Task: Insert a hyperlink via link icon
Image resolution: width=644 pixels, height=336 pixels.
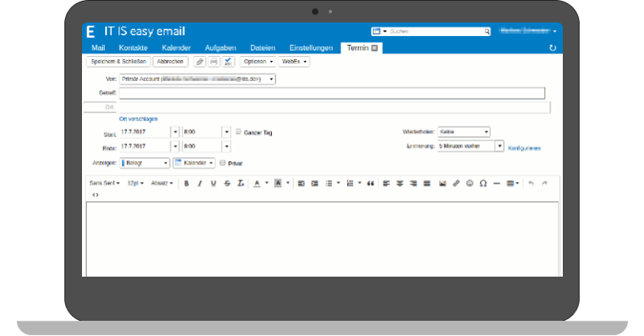Action: 456,183
